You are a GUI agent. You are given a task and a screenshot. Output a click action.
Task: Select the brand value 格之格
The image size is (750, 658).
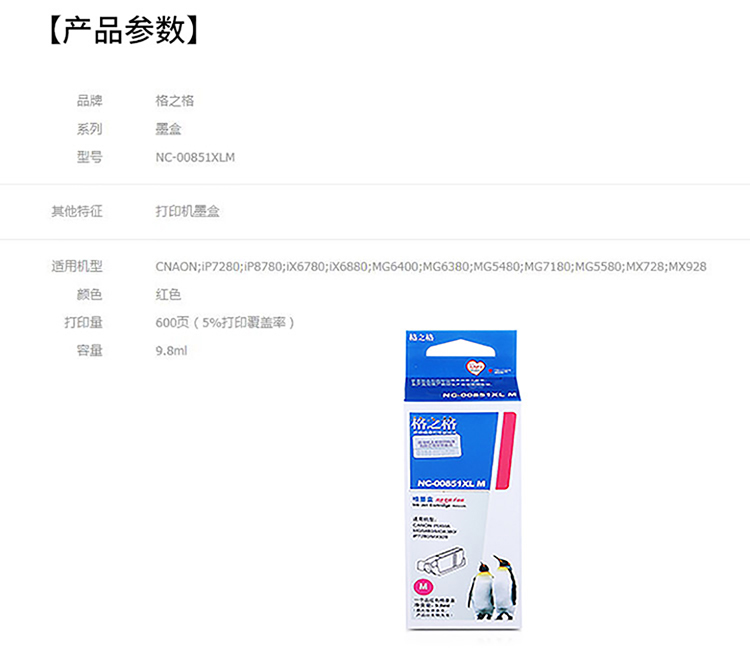[x=175, y=100]
